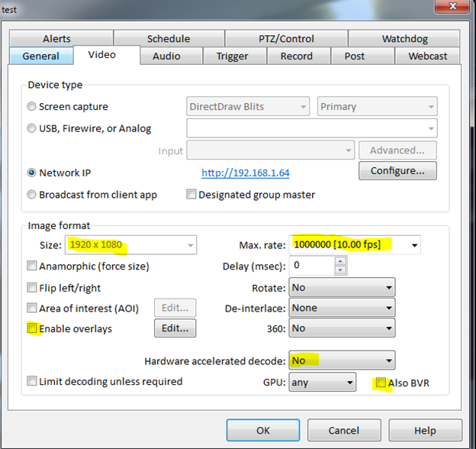Enable overlays checkbox
Image resolution: width=476 pixels, height=449 pixels.
pos(32,329)
